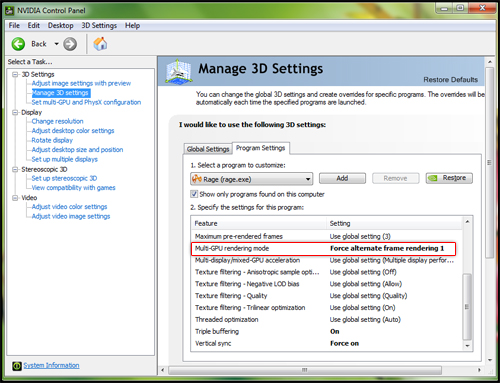Click horizontal scrollbar right arrow
The height and width of the screenshot is (383, 500).
click(479, 370)
